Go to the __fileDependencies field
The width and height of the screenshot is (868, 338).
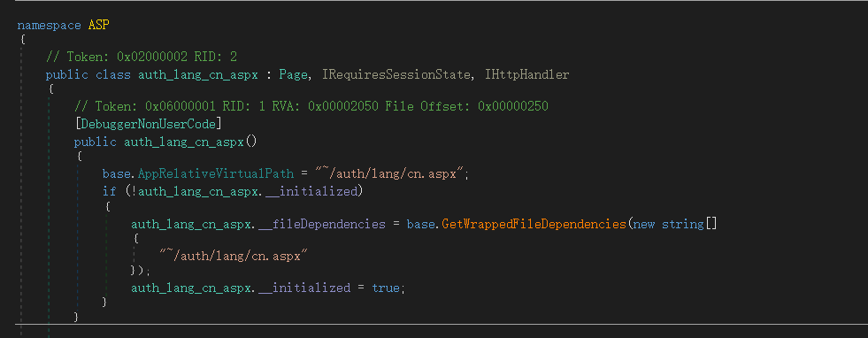point(321,225)
